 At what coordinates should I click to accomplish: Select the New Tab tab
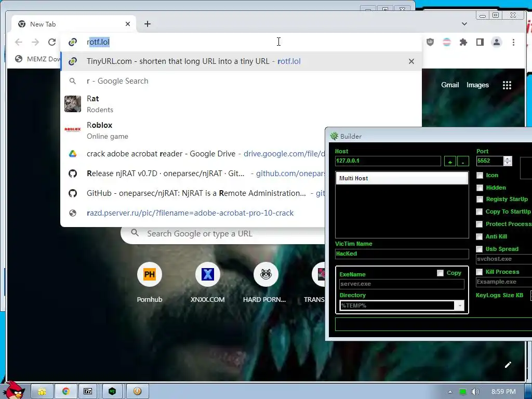(x=74, y=24)
